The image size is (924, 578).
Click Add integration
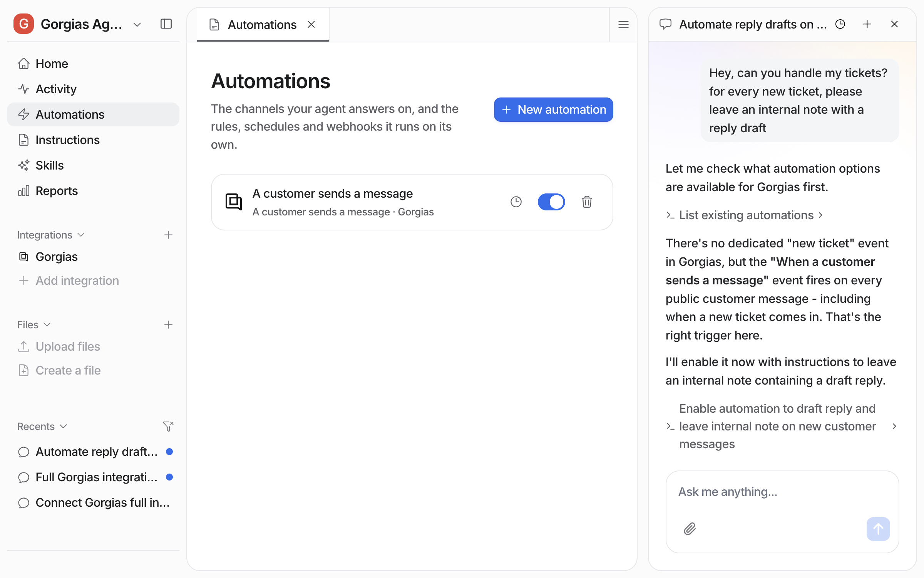click(x=93, y=281)
